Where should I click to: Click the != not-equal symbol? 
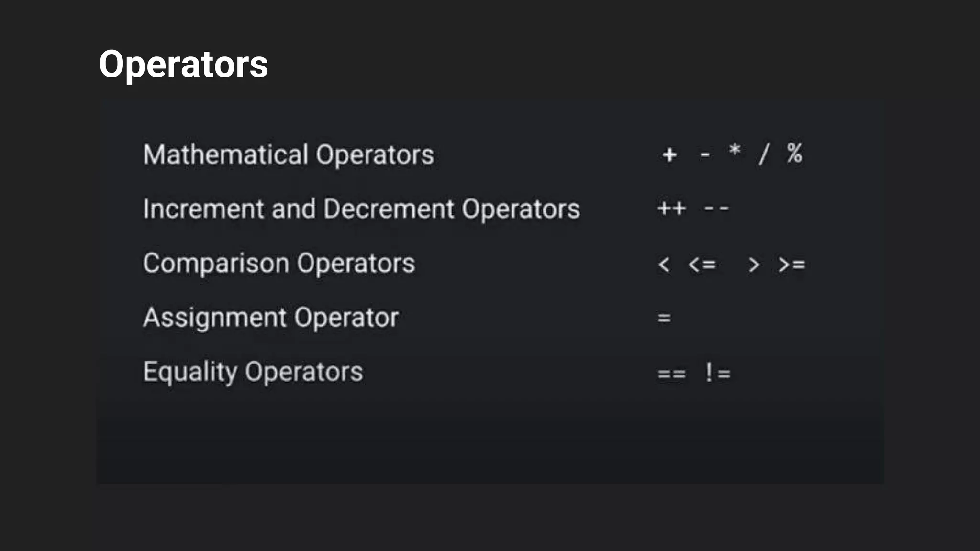pos(718,372)
